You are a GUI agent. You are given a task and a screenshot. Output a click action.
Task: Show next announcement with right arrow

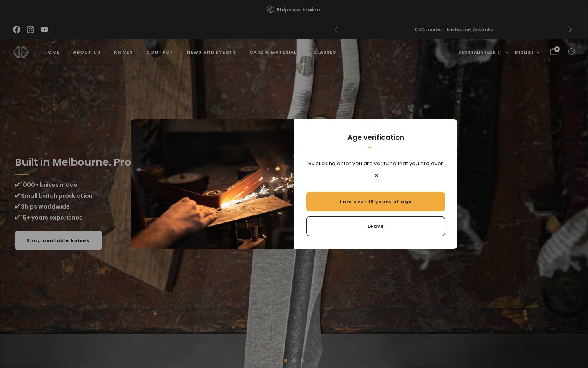pyautogui.click(x=570, y=29)
